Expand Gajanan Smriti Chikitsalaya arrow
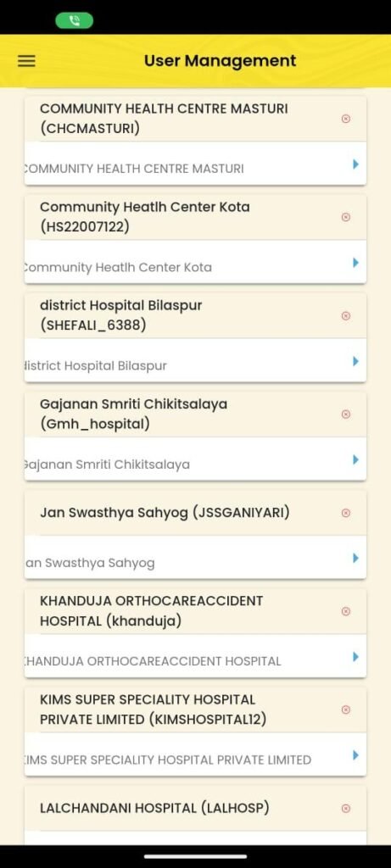The height and width of the screenshot is (868, 391). (x=355, y=459)
